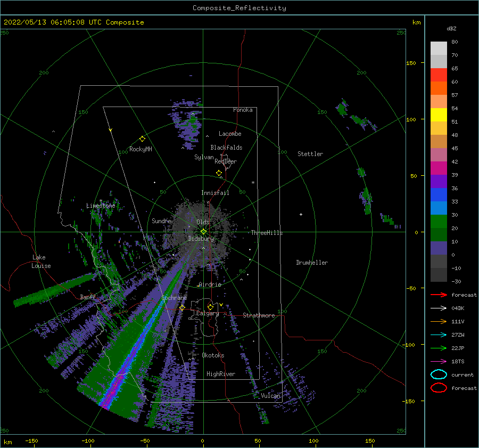Click the 'Banff' label

click(x=88, y=297)
